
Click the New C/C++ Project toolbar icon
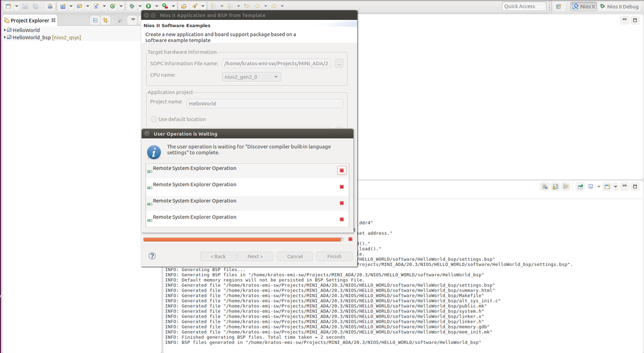pyautogui.click(x=63, y=6)
